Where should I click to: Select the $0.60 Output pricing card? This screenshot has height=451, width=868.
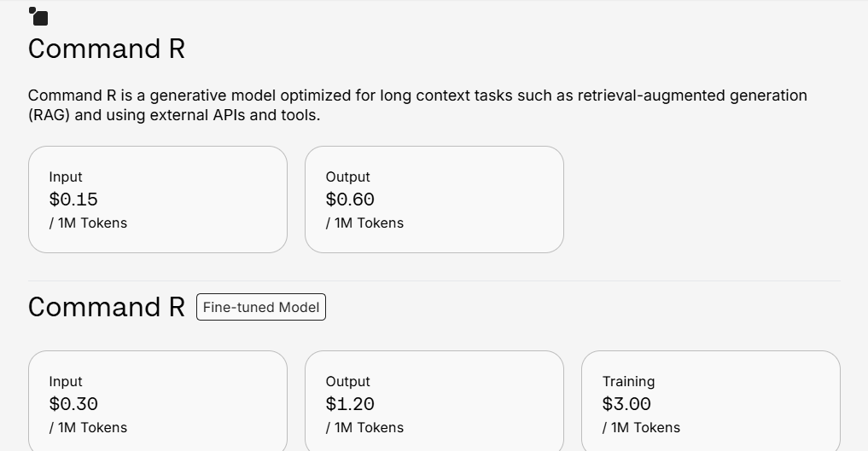pos(434,199)
